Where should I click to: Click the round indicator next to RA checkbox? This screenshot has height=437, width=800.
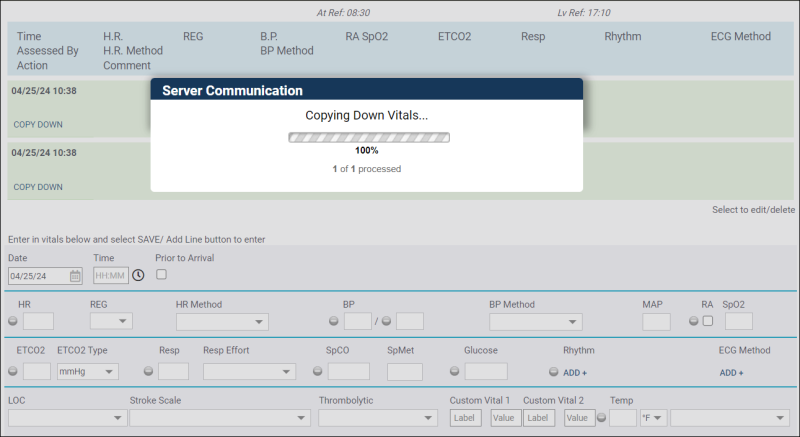(x=693, y=321)
